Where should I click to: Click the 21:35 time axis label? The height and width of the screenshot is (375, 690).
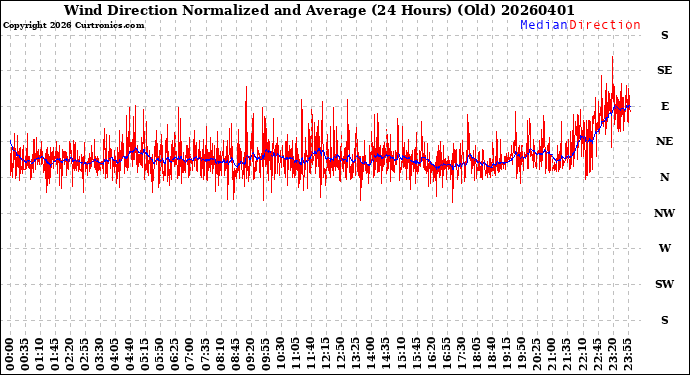tap(566, 354)
